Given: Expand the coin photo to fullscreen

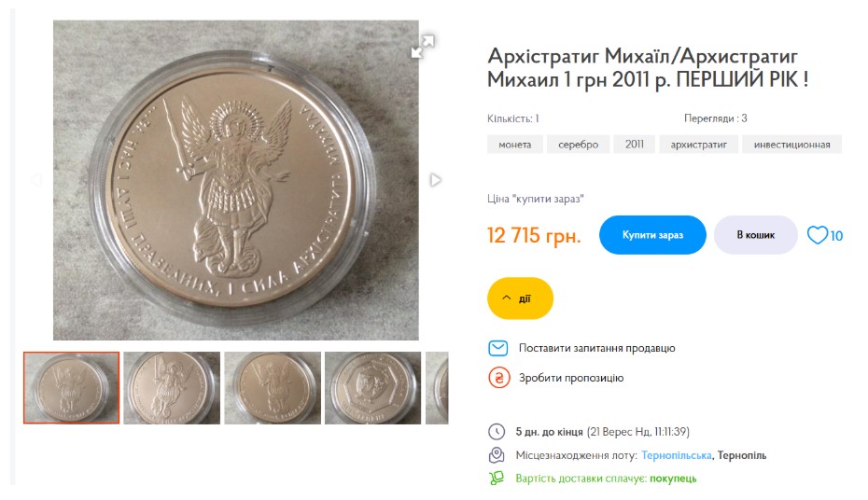Looking at the screenshot, I should pos(423,46).
